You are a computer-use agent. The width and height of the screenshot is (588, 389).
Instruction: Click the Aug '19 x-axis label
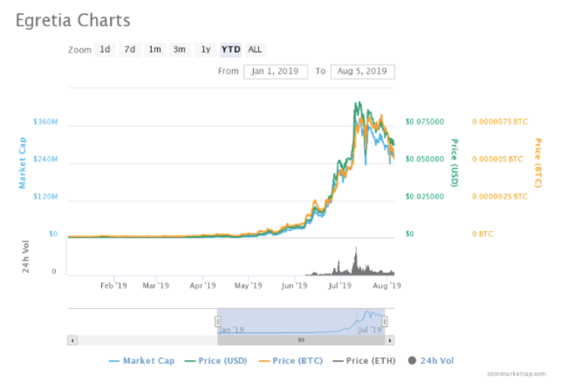click(386, 286)
